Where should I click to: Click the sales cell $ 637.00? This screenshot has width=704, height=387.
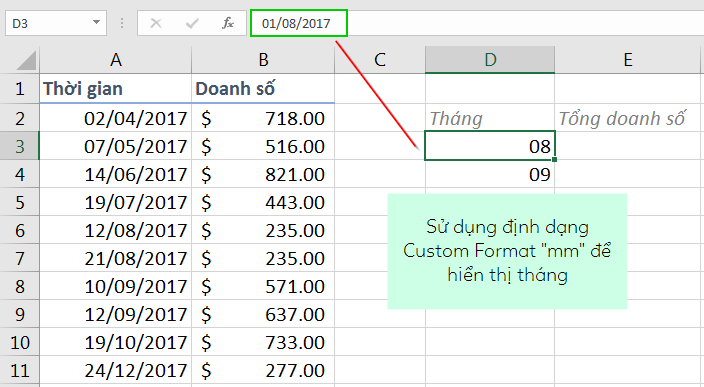click(x=263, y=314)
